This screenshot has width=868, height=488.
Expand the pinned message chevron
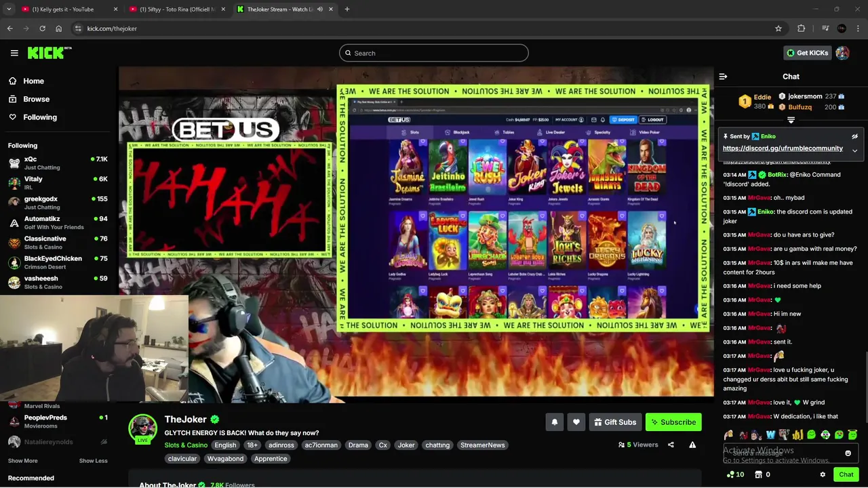(x=854, y=150)
